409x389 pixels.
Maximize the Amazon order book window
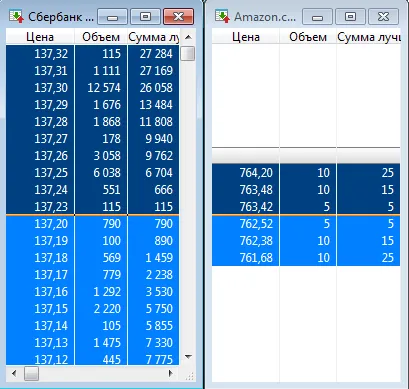point(350,17)
